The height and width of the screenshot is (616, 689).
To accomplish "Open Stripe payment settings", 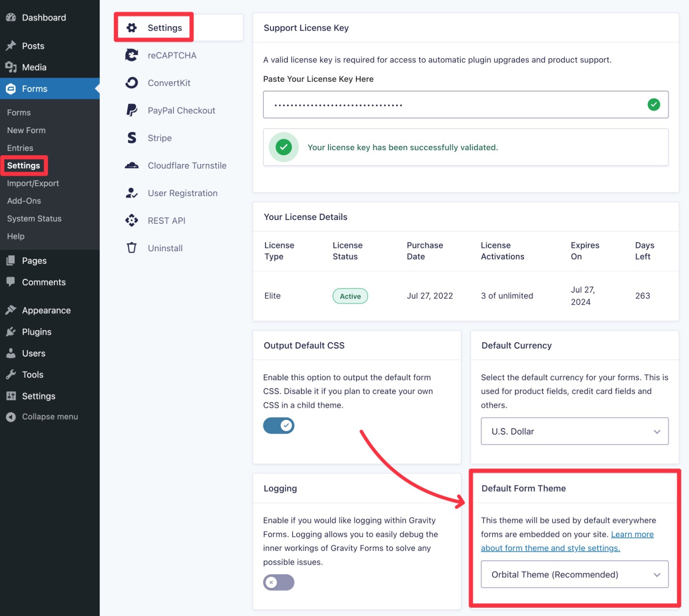I will tap(131, 138).
